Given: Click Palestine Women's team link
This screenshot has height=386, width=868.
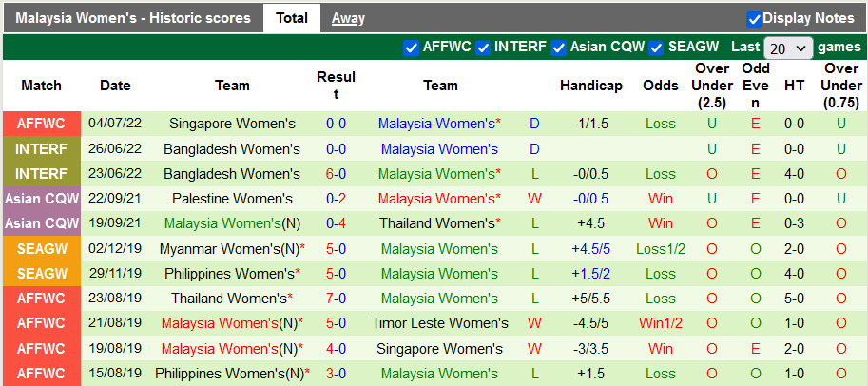Looking at the screenshot, I should click(x=232, y=199).
